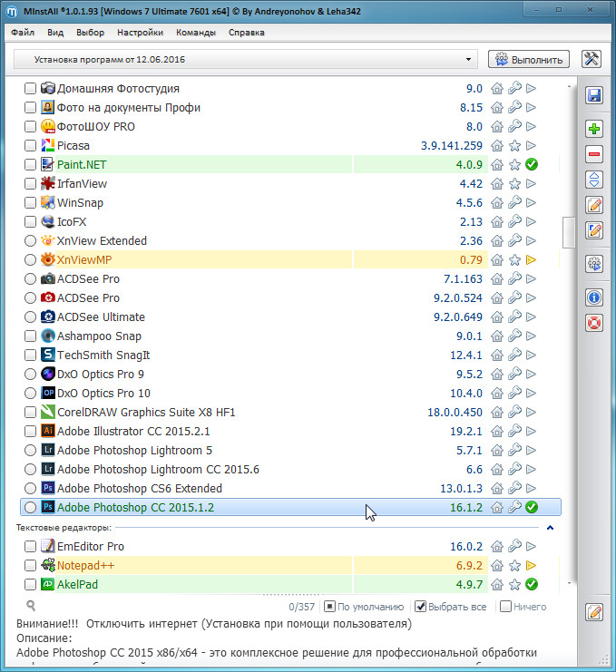The height and width of the screenshot is (672, 616).
Task: Click the scroll up arrow of the list
Action: coord(569,86)
